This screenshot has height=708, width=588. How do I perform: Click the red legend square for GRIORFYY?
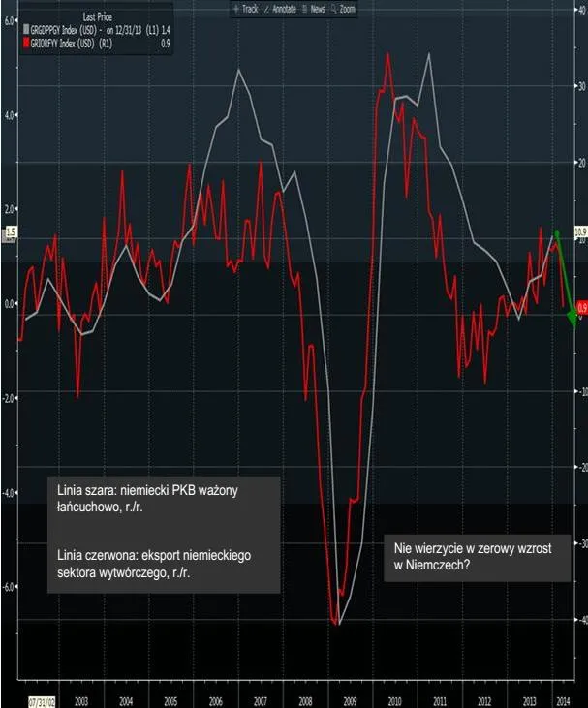pos(26,44)
